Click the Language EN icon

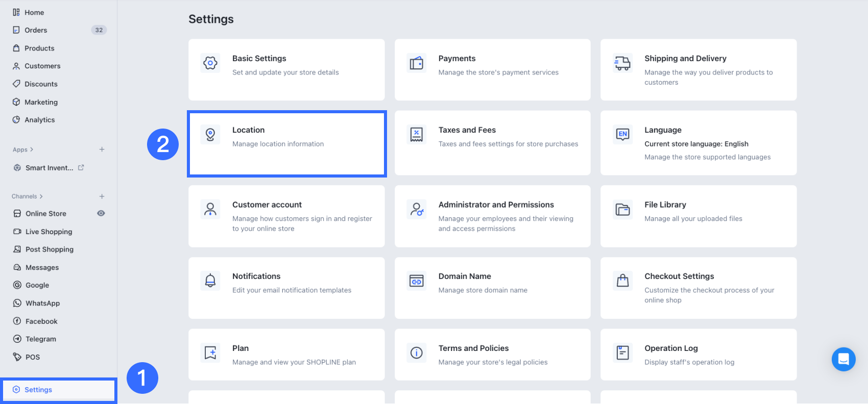[x=622, y=135]
